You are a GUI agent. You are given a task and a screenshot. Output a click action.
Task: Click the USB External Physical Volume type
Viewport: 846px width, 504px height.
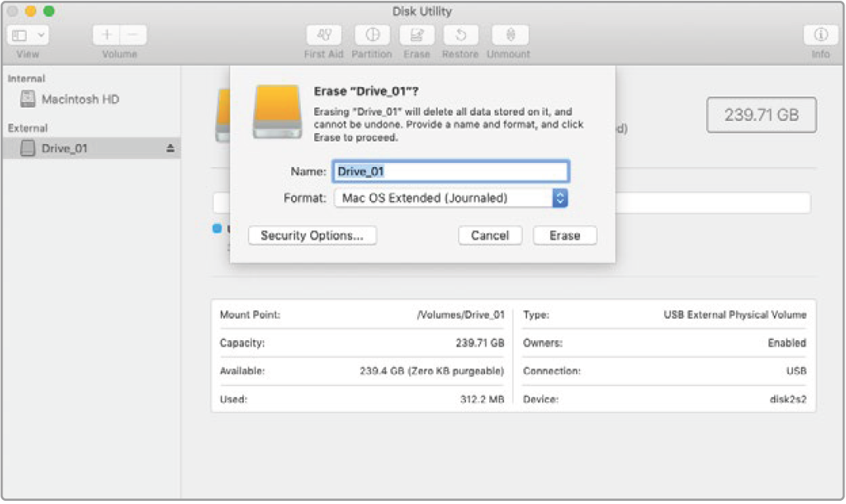[x=735, y=315]
